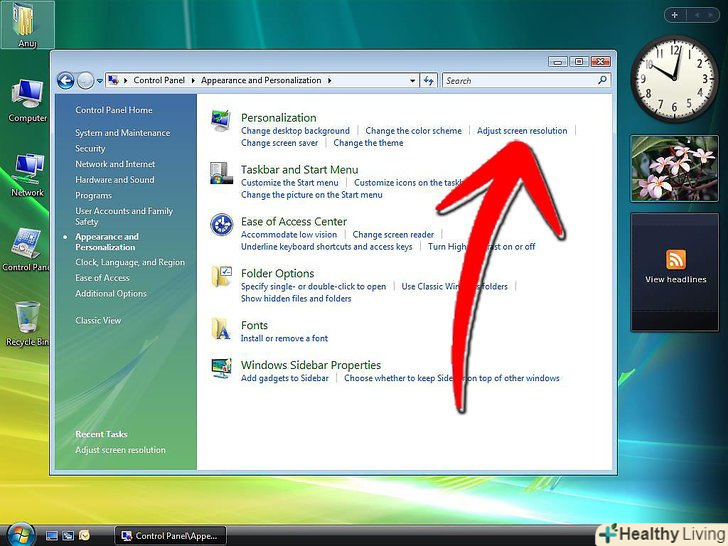Click the Search input field
This screenshot has height=546, width=728.
[526, 81]
